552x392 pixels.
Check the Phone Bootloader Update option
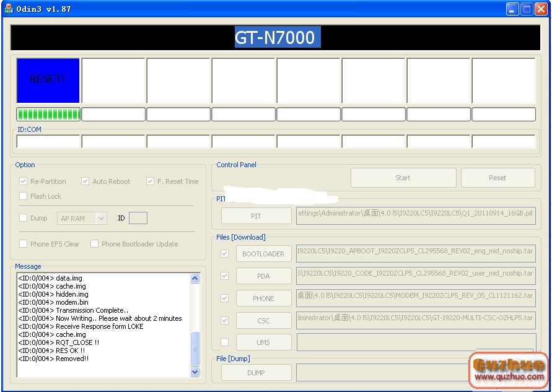pyautogui.click(x=94, y=243)
